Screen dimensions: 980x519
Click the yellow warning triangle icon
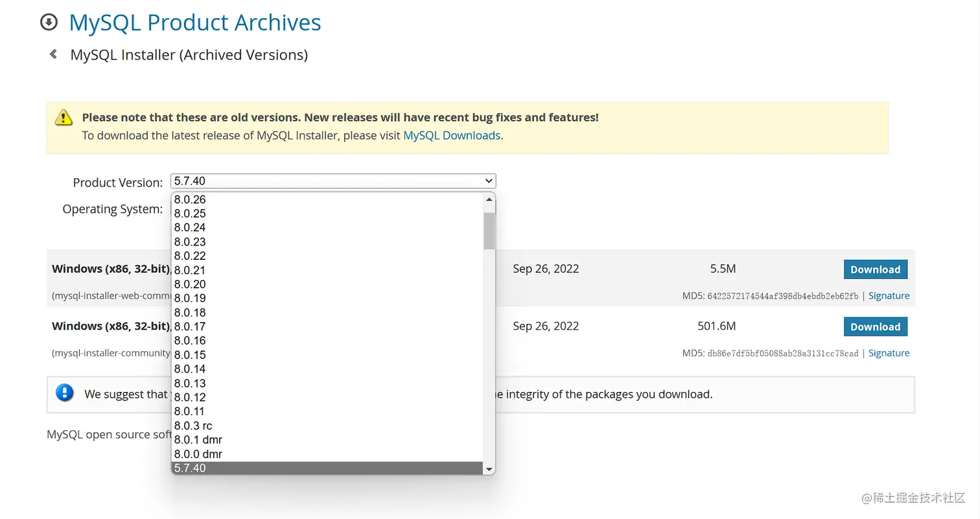[64, 117]
